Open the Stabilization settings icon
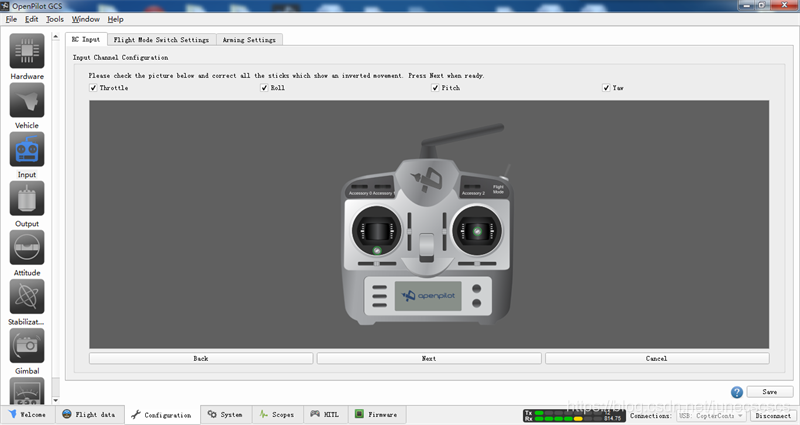 click(x=27, y=296)
